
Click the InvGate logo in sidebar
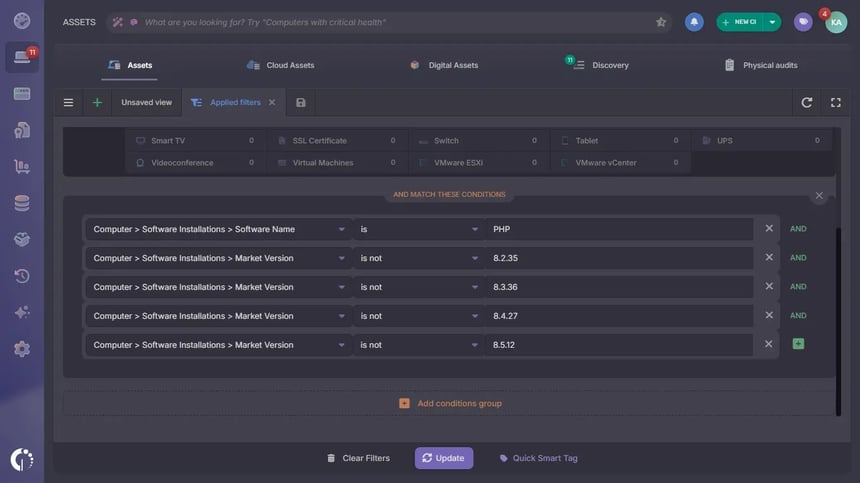(22, 459)
